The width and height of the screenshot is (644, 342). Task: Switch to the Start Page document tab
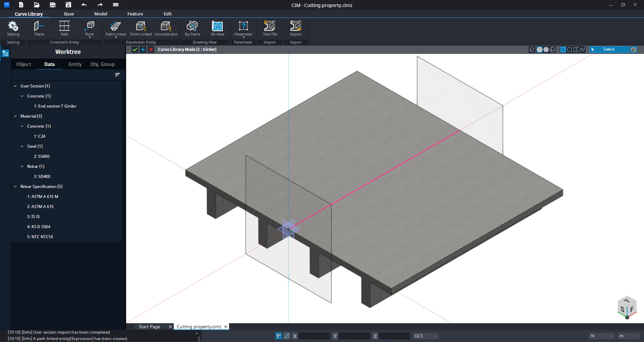click(x=149, y=327)
